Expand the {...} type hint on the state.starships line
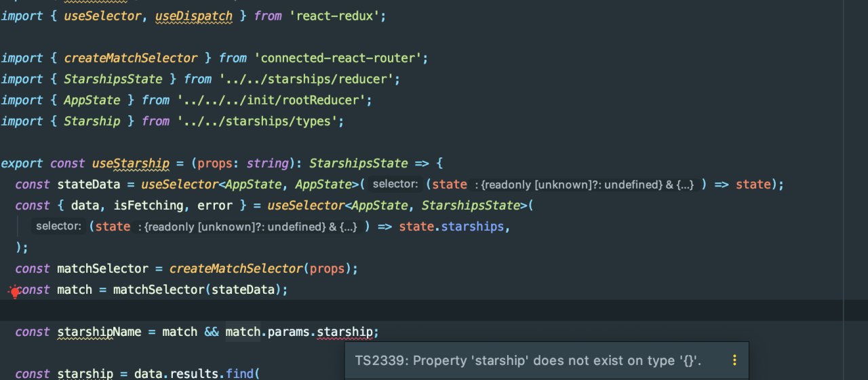The image size is (868, 380). 344,227
